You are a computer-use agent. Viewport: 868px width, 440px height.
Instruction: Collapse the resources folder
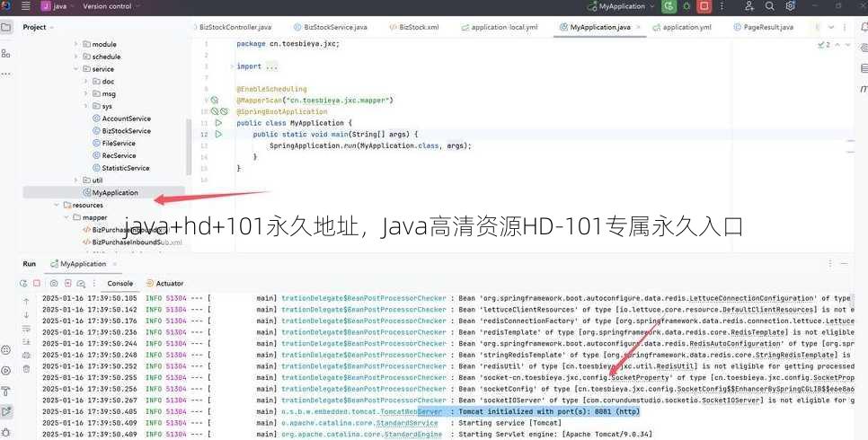pyautogui.click(x=57, y=205)
